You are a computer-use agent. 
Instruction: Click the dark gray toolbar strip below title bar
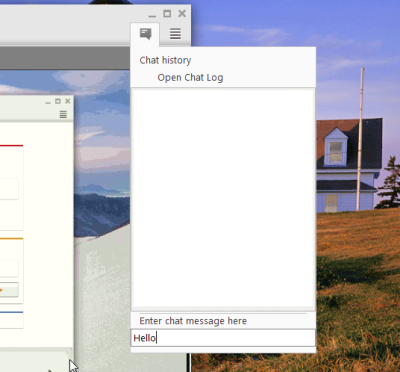click(65, 58)
